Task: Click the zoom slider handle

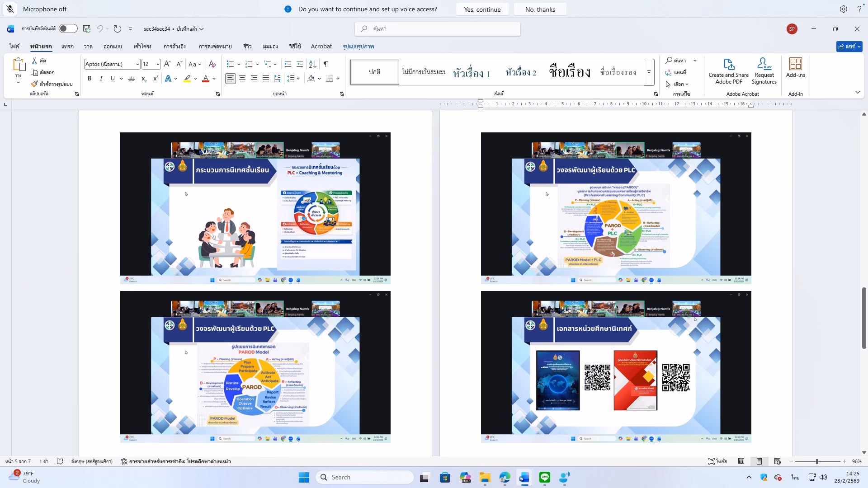Action: (x=816, y=461)
